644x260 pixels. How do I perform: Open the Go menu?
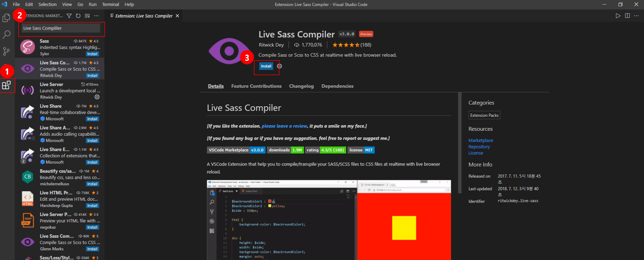(x=81, y=4)
